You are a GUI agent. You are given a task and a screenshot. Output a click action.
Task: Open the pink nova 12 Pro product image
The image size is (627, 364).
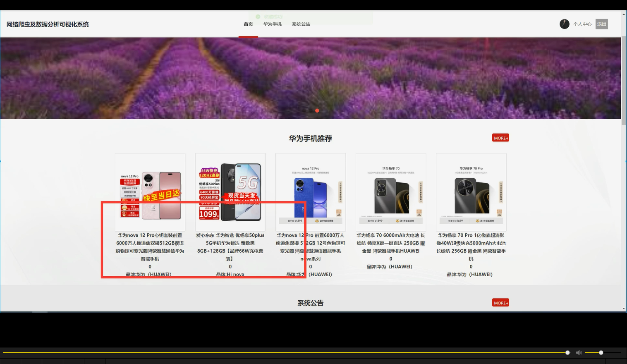(x=150, y=192)
